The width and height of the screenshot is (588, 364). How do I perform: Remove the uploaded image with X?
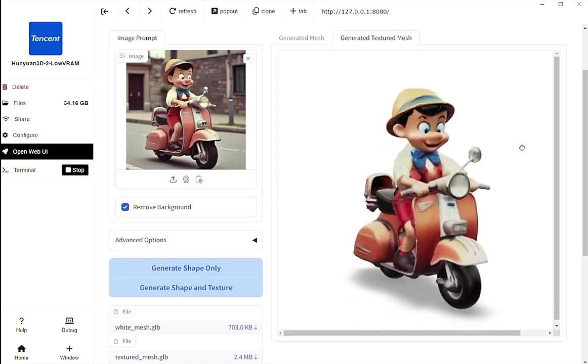click(x=248, y=59)
